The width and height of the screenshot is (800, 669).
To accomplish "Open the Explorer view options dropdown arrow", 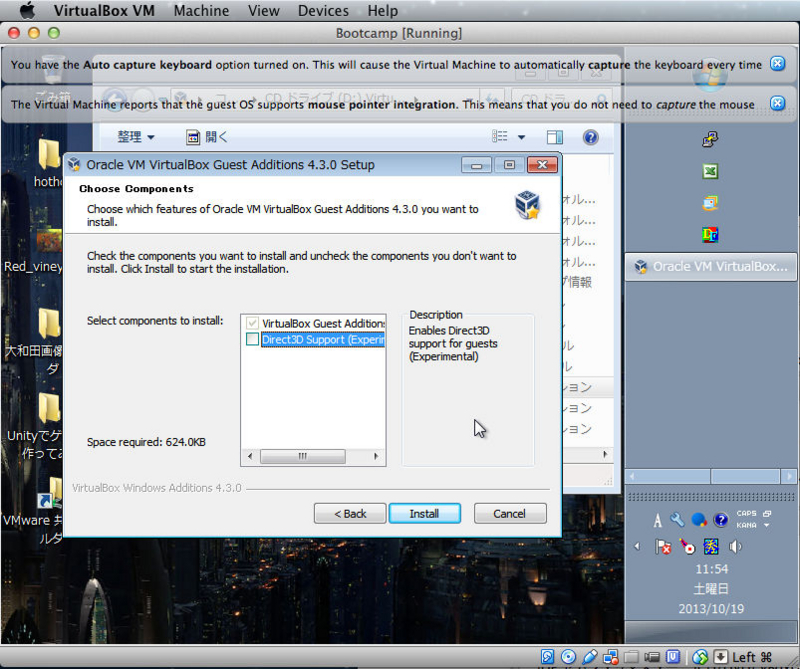I will 521,137.
